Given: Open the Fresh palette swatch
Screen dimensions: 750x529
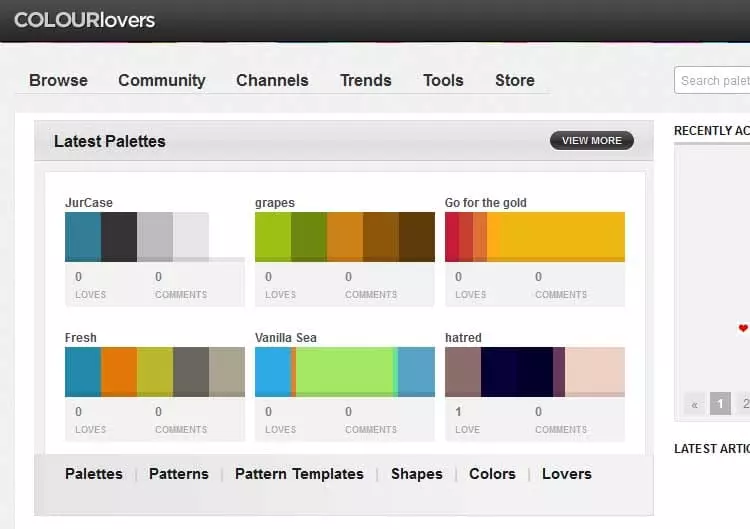Looking at the screenshot, I should tap(154, 371).
